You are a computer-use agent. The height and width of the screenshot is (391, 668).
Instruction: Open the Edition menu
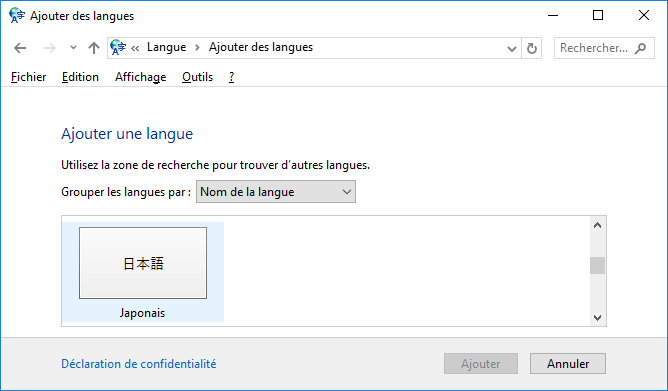(x=80, y=77)
